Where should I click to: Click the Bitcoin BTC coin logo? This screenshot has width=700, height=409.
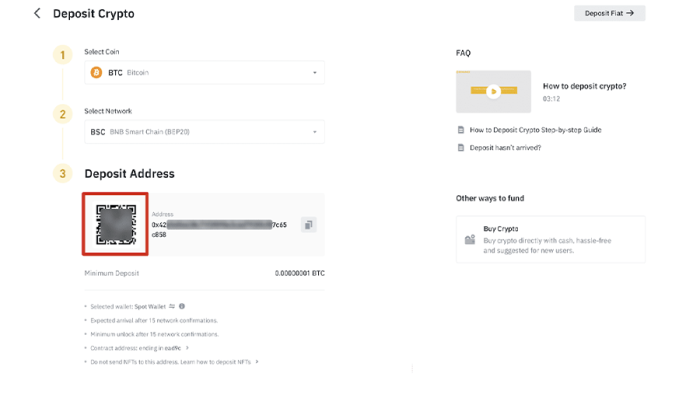coord(97,73)
